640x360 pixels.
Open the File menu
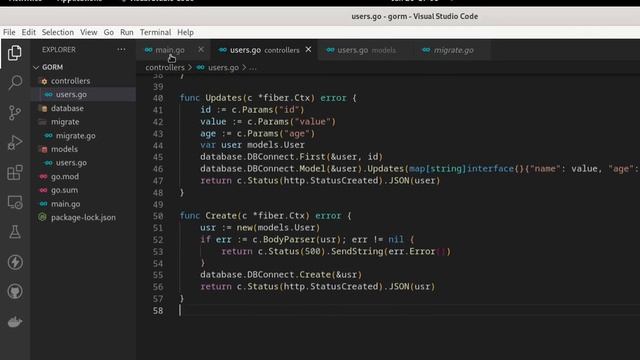tap(9, 32)
